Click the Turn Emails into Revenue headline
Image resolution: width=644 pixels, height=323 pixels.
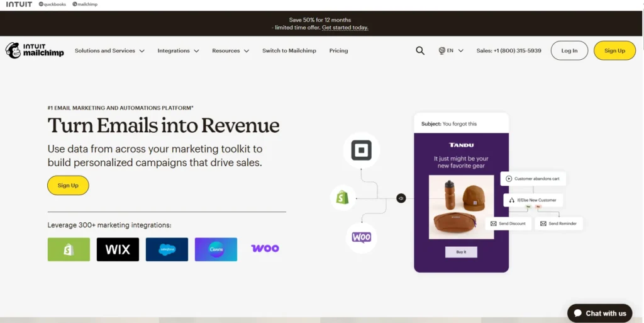[164, 126]
